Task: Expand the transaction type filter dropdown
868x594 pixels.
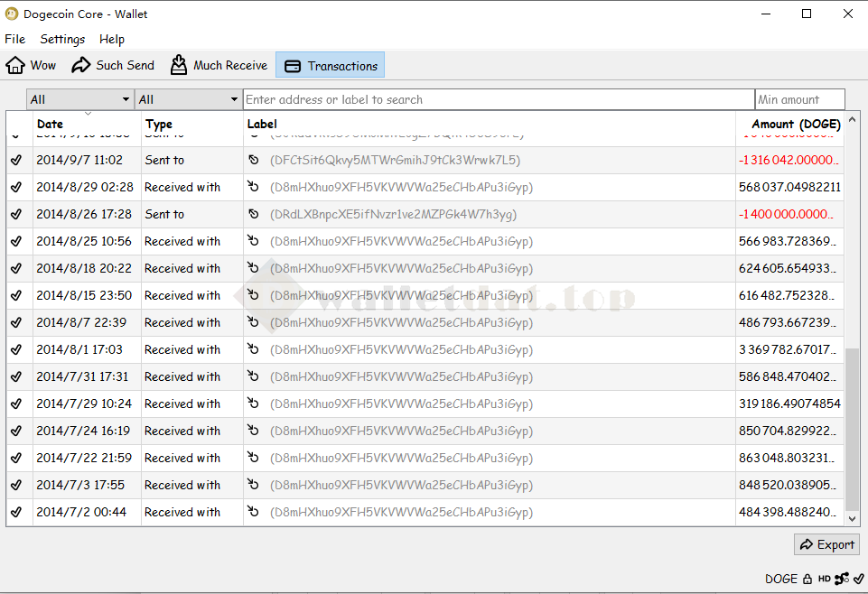Action: click(188, 99)
